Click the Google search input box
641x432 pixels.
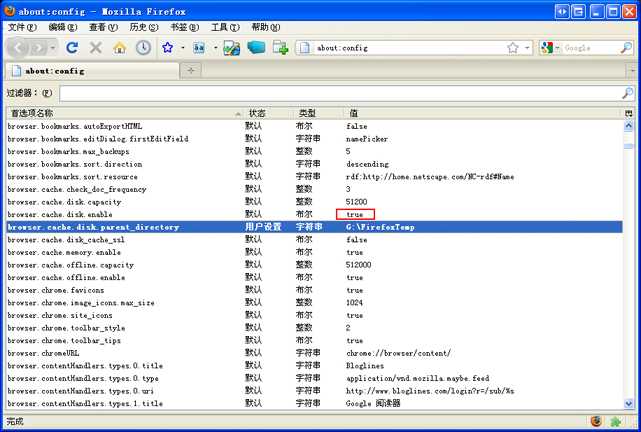[x=591, y=48]
